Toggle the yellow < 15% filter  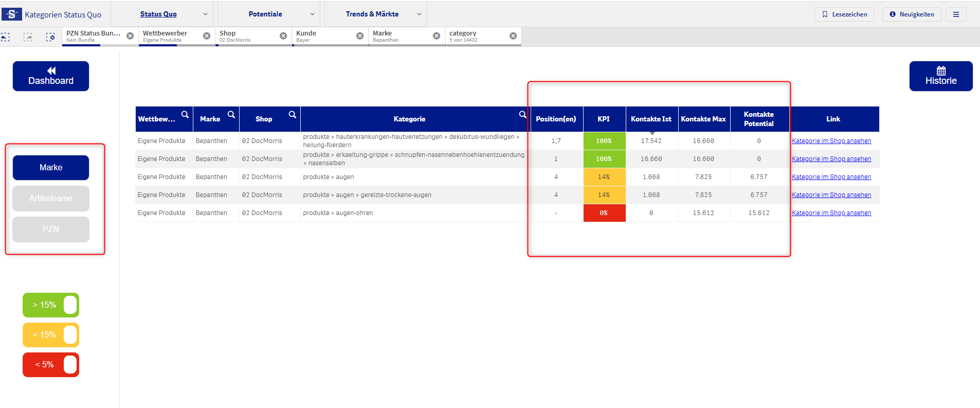click(51, 335)
